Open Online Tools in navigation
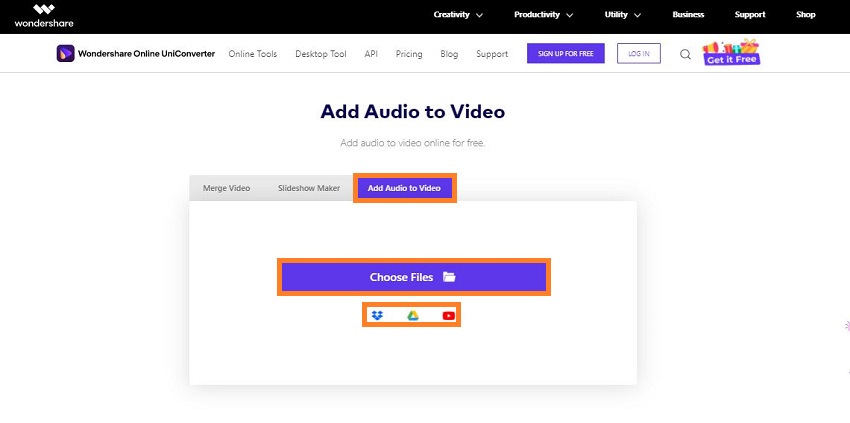Screen dimensions: 850x423 (253, 54)
